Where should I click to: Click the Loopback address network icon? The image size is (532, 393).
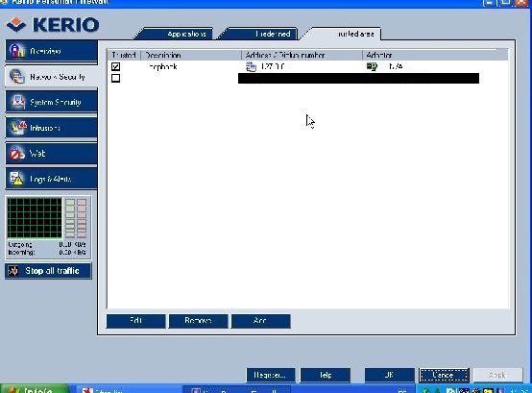(251, 67)
